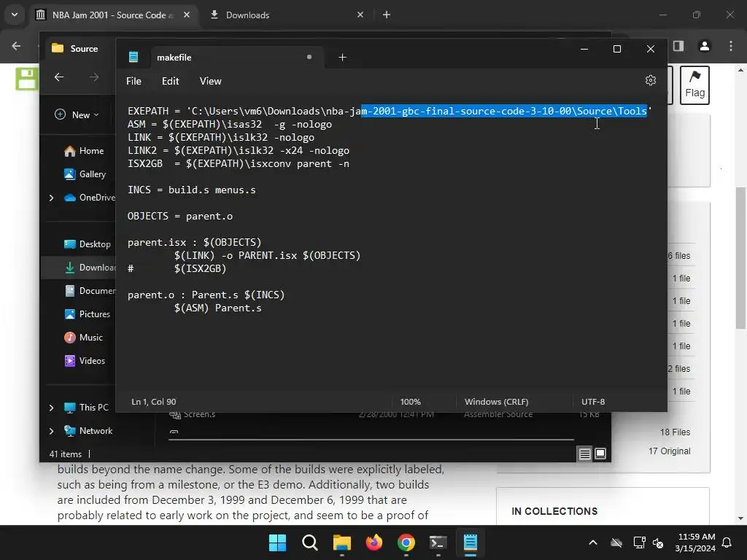Click UTF-8 encoding status
Screen dimensions: 747x560
click(x=593, y=402)
